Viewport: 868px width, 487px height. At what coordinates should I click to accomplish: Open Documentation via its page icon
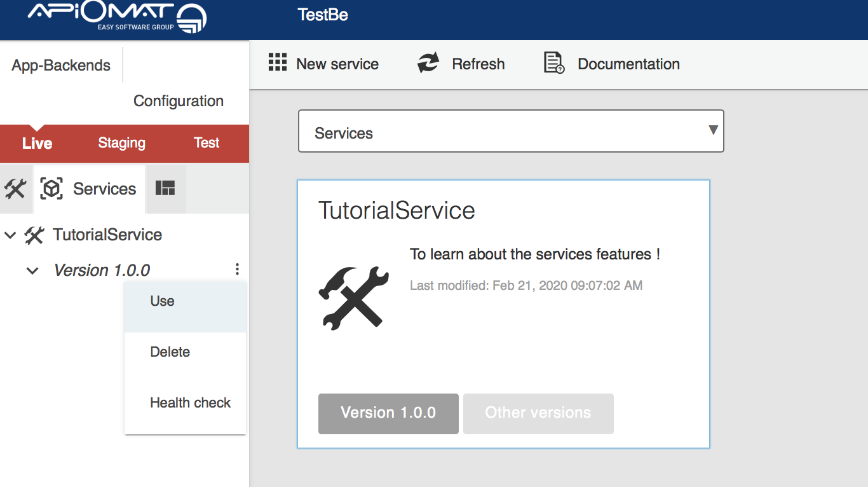(554, 63)
